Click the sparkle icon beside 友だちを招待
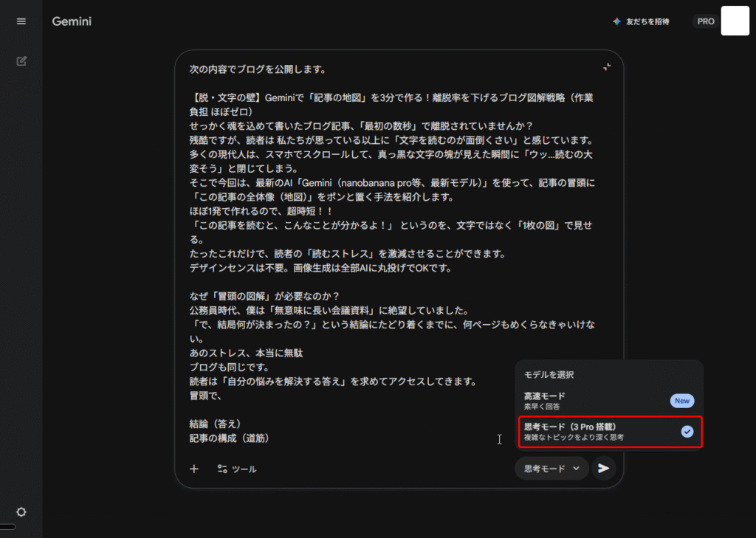 pos(616,21)
